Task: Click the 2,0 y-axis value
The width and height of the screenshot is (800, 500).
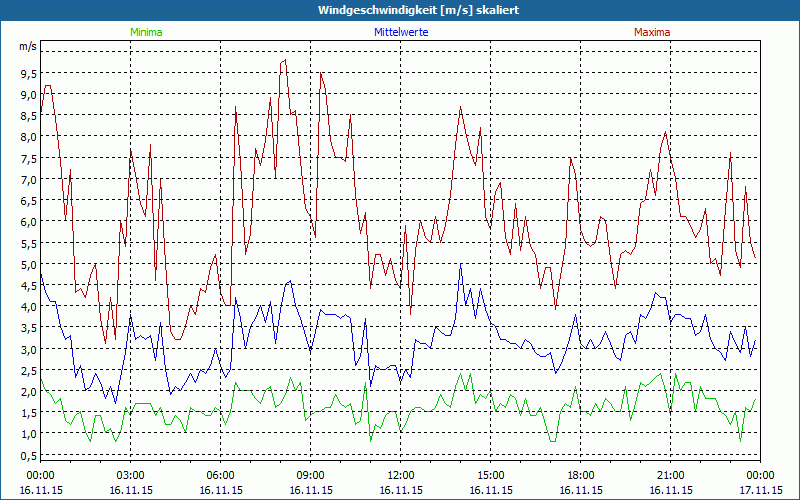Action: (x=28, y=391)
